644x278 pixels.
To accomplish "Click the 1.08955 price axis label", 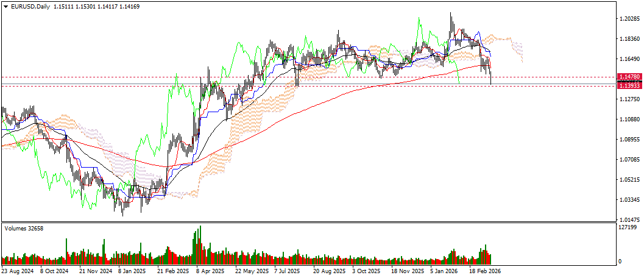I will click(631, 140).
